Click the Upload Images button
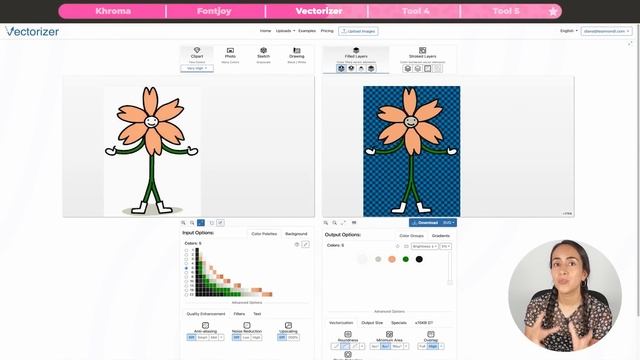The height and width of the screenshot is (360, 640). tap(358, 31)
